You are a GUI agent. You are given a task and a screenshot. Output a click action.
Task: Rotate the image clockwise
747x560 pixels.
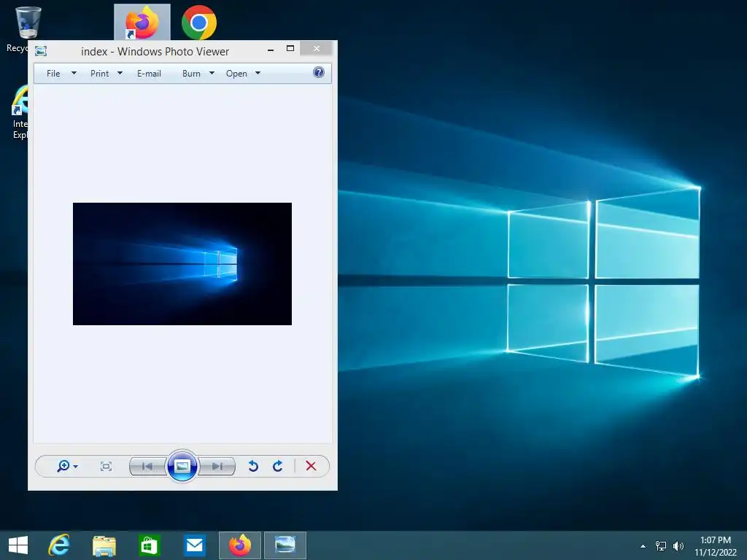[278, 466]
